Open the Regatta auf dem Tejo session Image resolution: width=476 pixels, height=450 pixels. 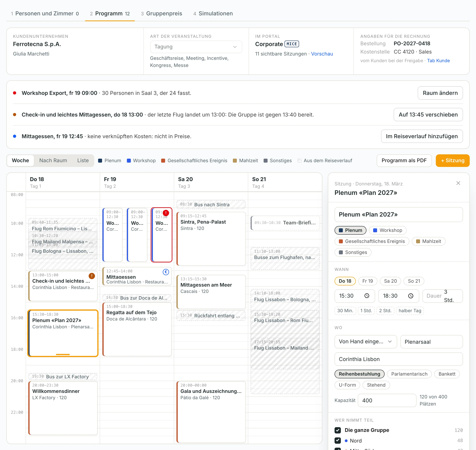tap(137, 329)
